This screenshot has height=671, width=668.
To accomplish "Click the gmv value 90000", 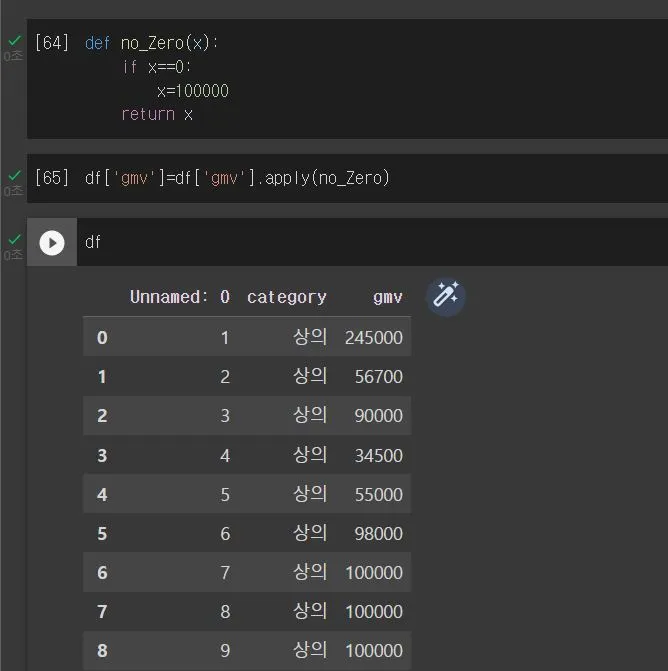I will [x=379, y=416].
